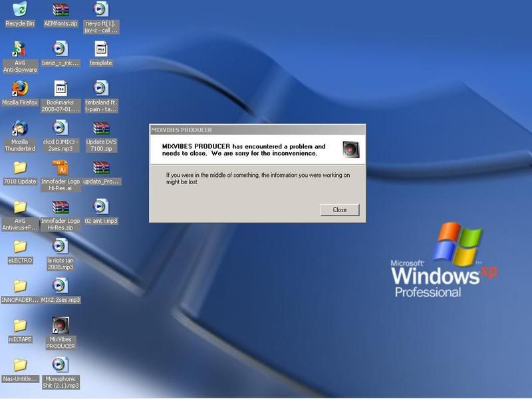Screen dimensions: 532x399
Task: Click the Close button in the error dialog
Action: click(340, 209)
